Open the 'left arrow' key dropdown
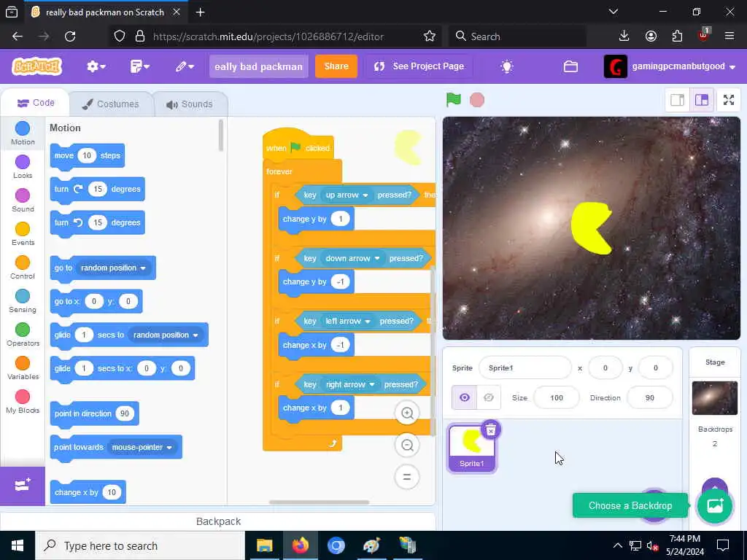 click(347, 321)
